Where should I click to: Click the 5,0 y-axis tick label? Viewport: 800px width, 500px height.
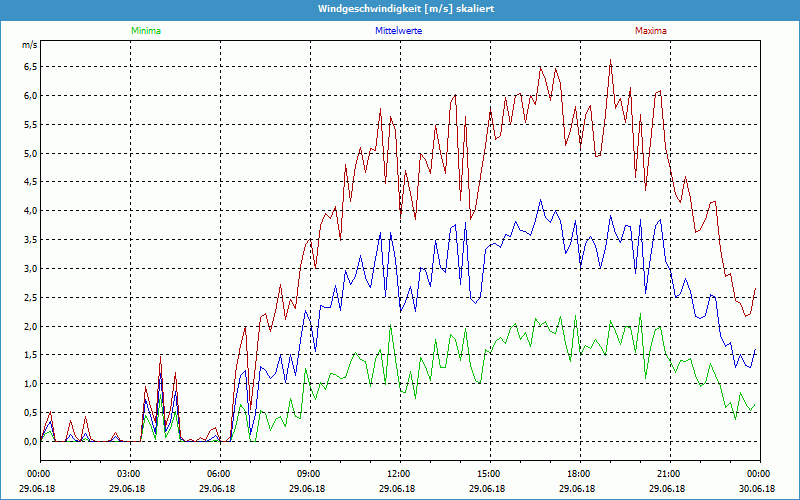(x=30, y=154)
